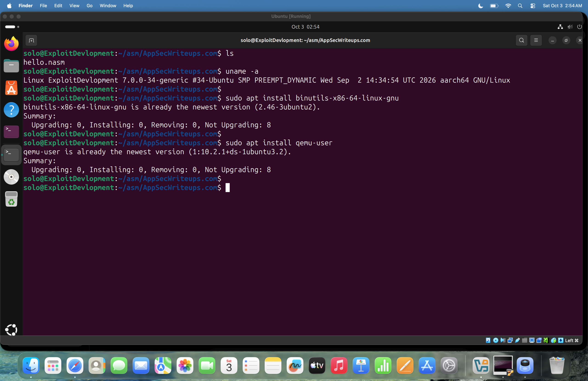Screen dimensions: 588x381
Task: Click the muted volume icon in Ubuntu panel
Action: tap(570, 27)
